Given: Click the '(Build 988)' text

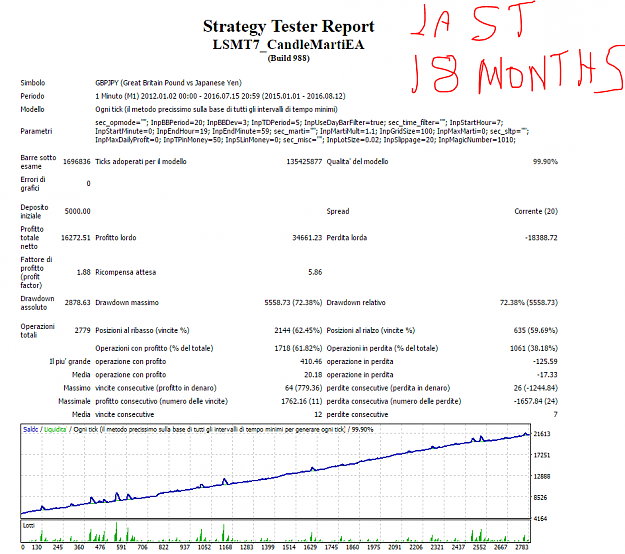Looking at the screenshot, I should click(289, 58).
